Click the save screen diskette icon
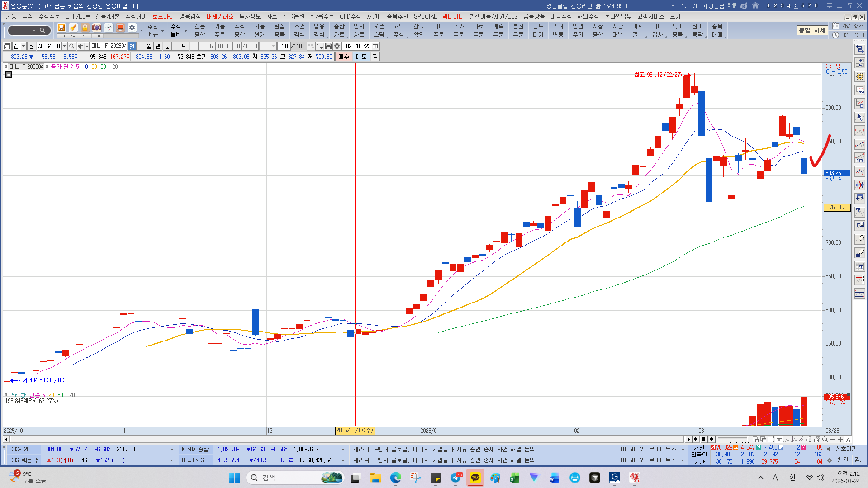Image resolution: width=868 pixels, height=488 pixels. (62, 28)
